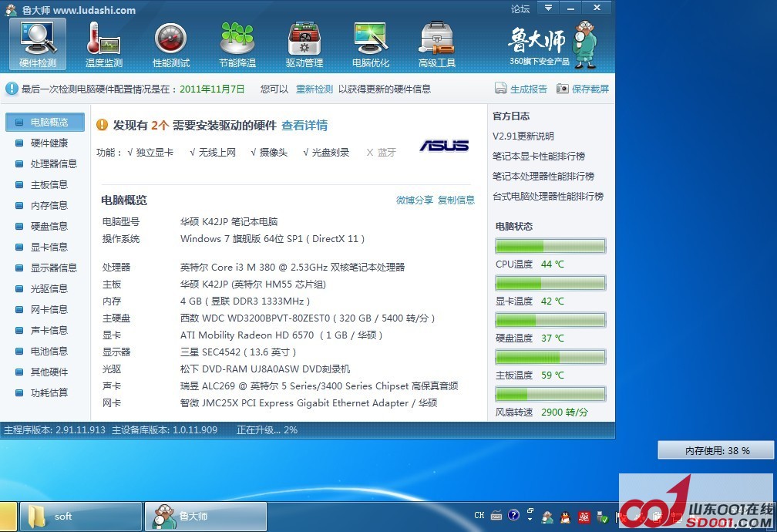Viewport: 777px width, 532px height.
Task: Open the title bar dropdown menu arrow
Action: pos(548,8)
